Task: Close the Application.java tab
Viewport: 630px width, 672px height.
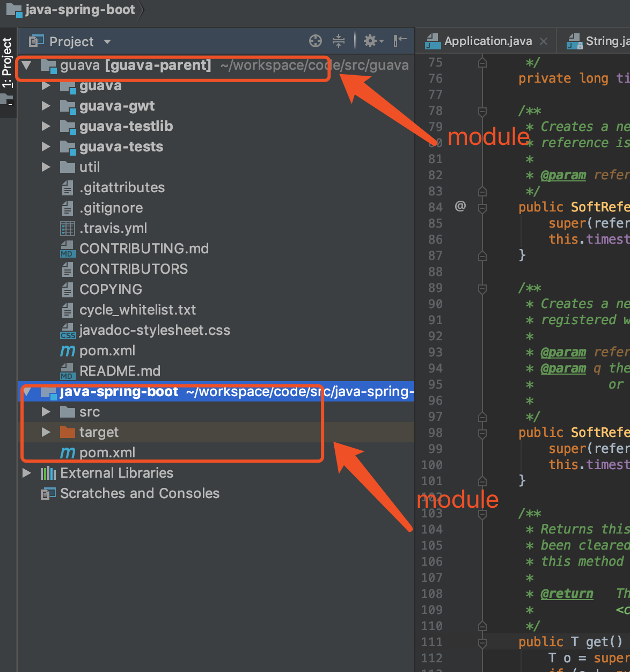Action: 544,41
